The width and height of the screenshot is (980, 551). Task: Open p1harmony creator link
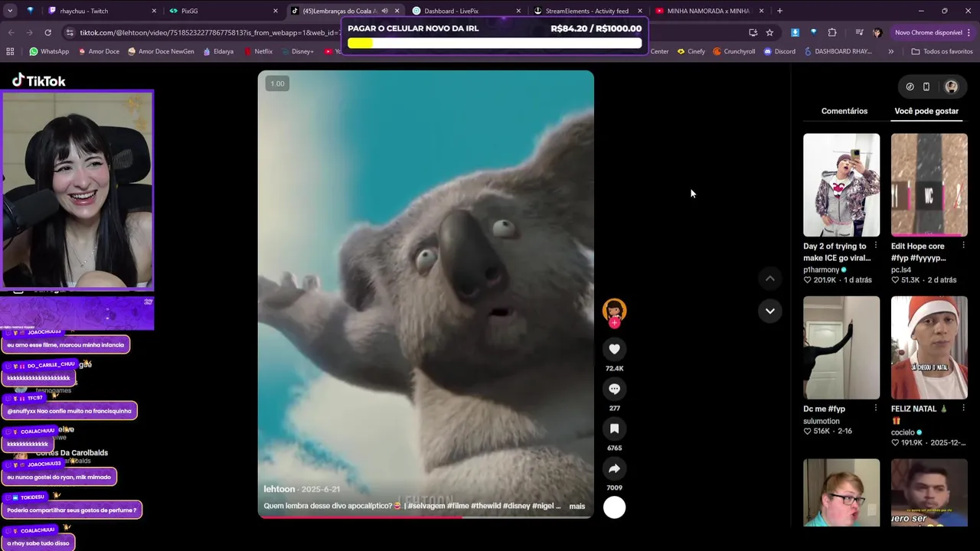[822, 270]
